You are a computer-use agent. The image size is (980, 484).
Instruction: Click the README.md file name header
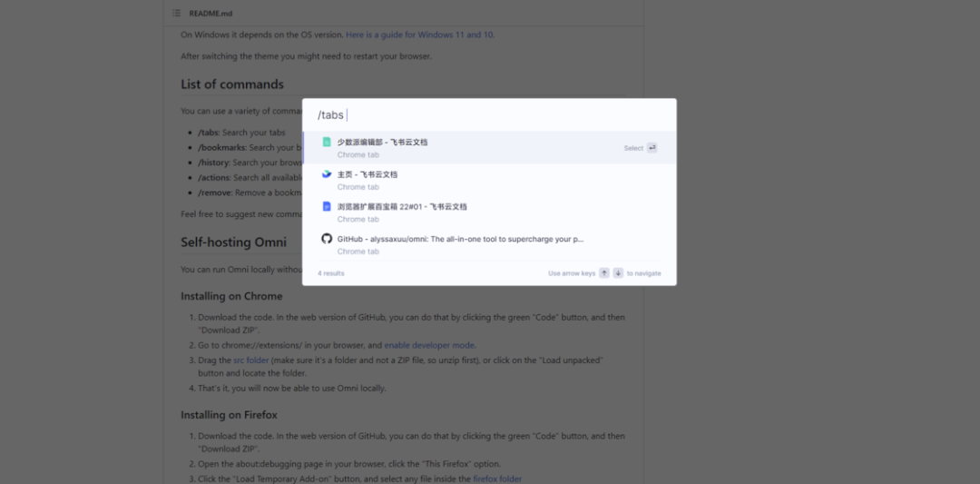click(211, 13)
